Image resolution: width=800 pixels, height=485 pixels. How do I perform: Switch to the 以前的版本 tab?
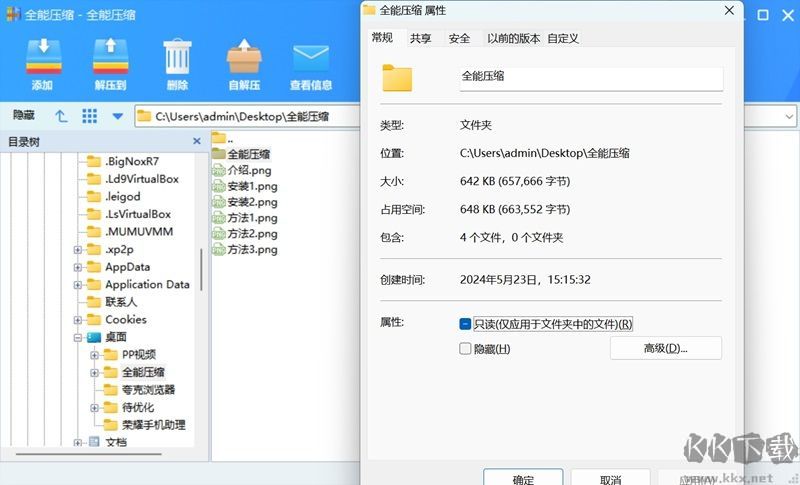[x=513, y=38]
